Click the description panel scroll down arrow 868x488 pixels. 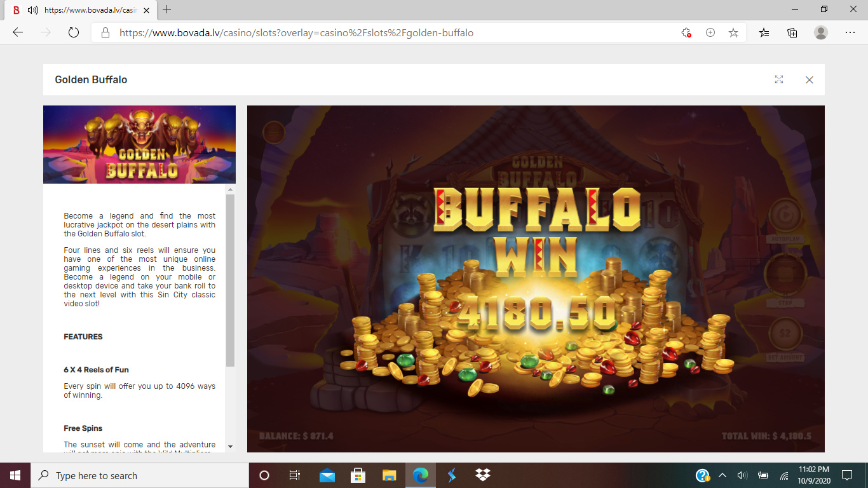click(x=230, y=447)
